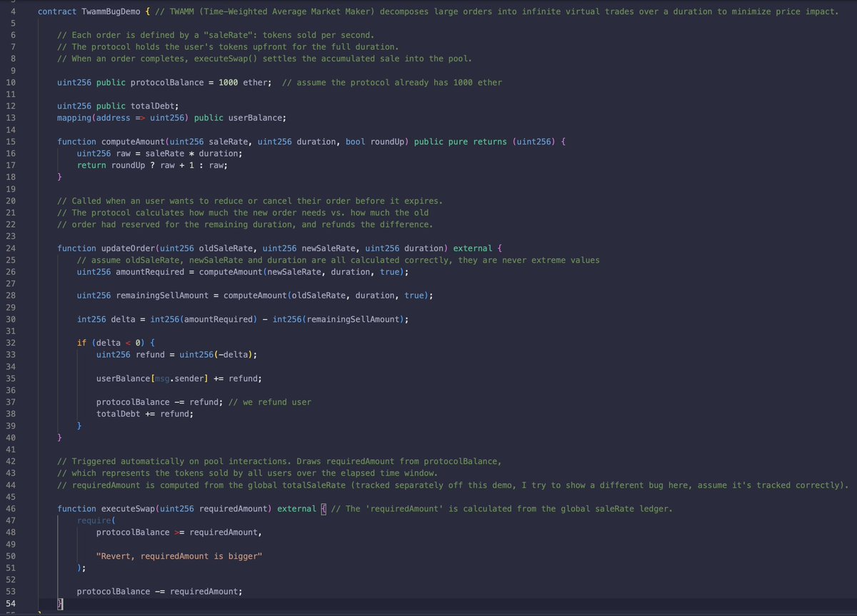
Task: Click "protocolBalance -= requiredAmount;" on line 53
Action: [160, 591]
